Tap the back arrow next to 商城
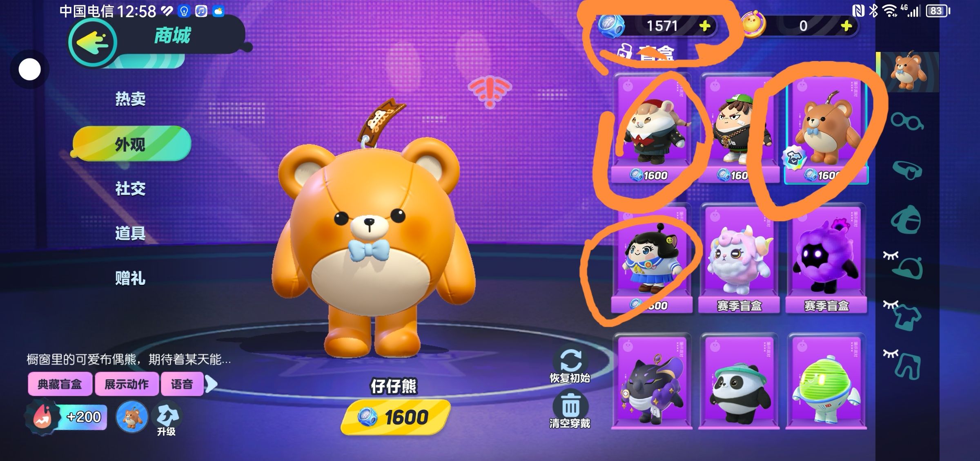Image resolution: width=980 pixels, height=461 pixels. point(93,42)
